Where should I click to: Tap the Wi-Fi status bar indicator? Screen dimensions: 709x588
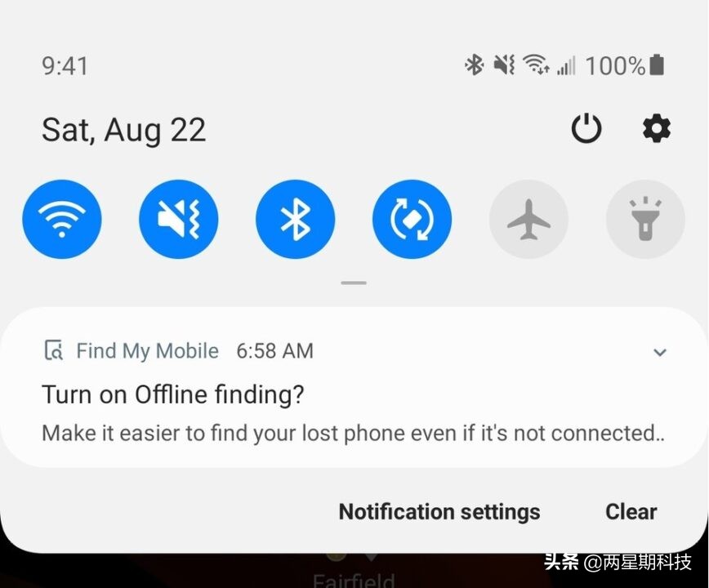[x=536, y=64]
